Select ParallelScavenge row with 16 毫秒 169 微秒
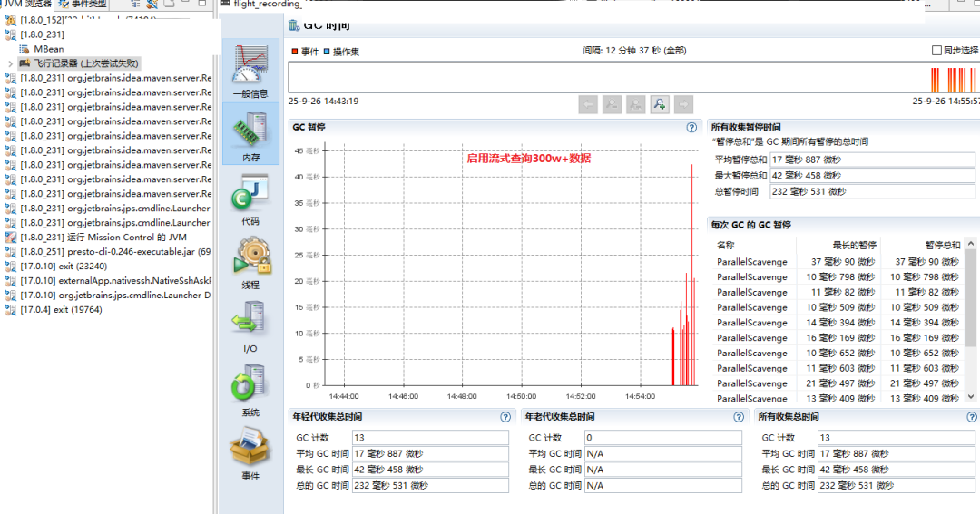The height and width of the screenshot is (514, 980). click(x=838, y=338)
